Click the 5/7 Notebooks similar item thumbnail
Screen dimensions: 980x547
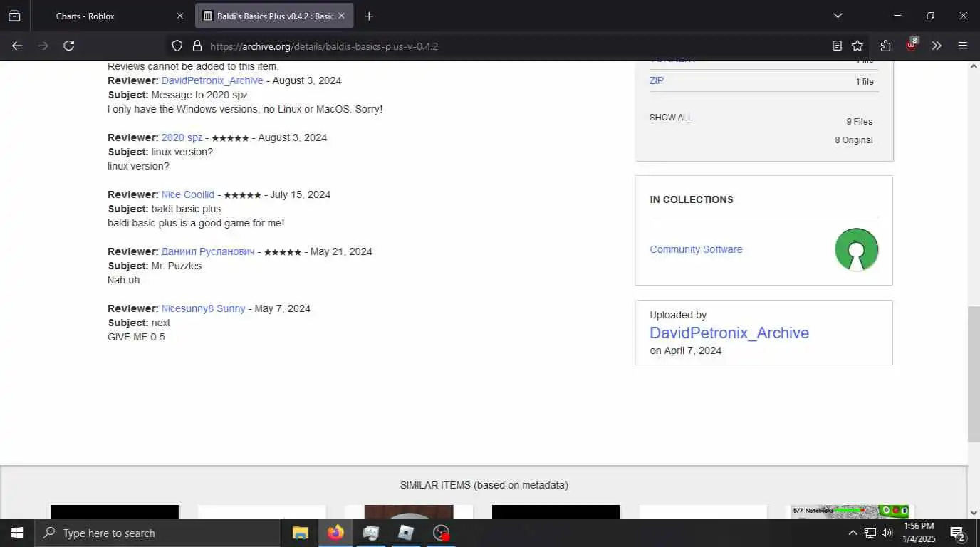850,511
